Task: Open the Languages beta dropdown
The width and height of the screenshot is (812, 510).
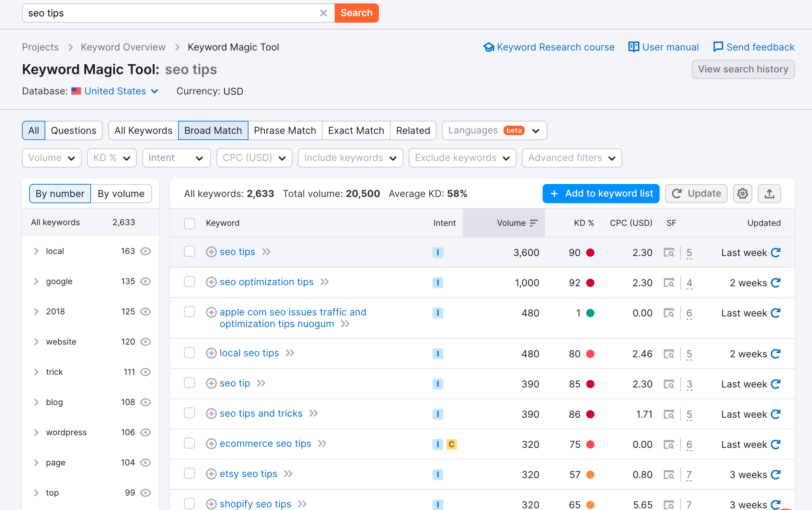Action: click(494, 130)
